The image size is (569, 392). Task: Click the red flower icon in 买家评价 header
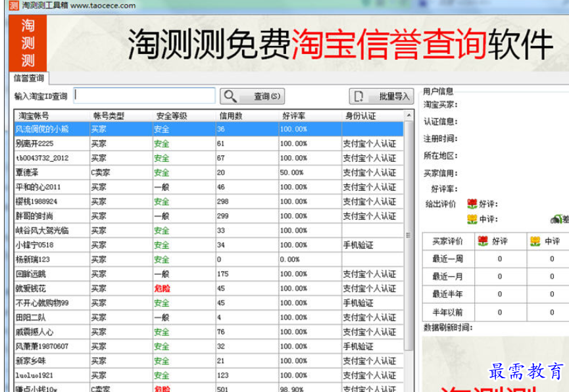[x=483, y=241]
